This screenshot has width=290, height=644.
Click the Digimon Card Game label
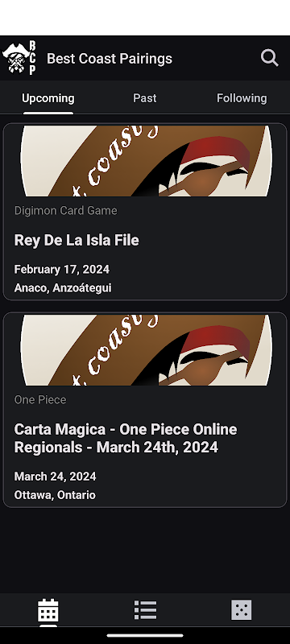click(x=66, y=211)
